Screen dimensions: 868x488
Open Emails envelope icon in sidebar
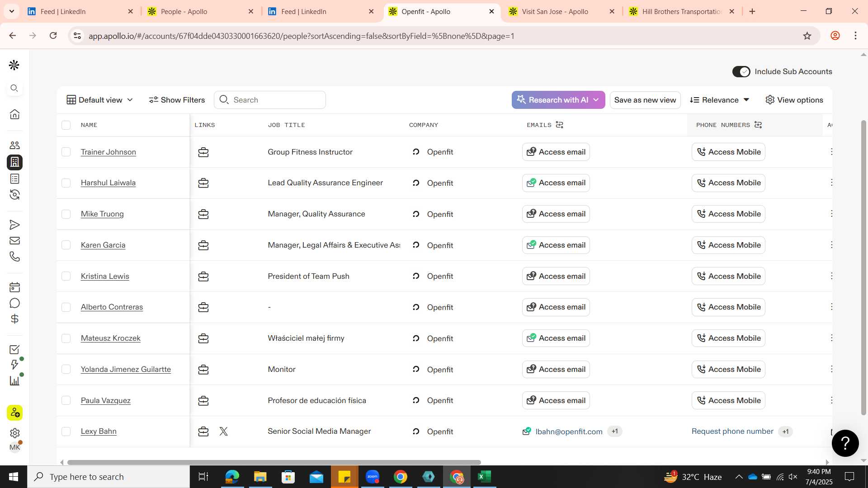pos(14,240)
